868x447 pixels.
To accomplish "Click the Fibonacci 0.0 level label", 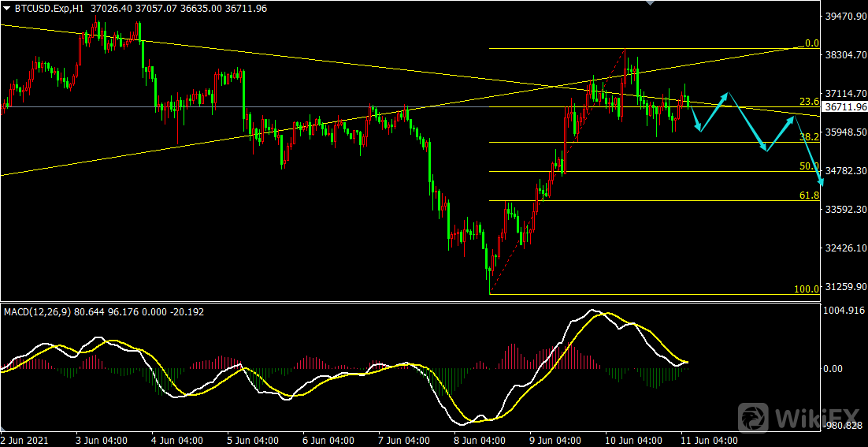I will [x=811, y=43].
